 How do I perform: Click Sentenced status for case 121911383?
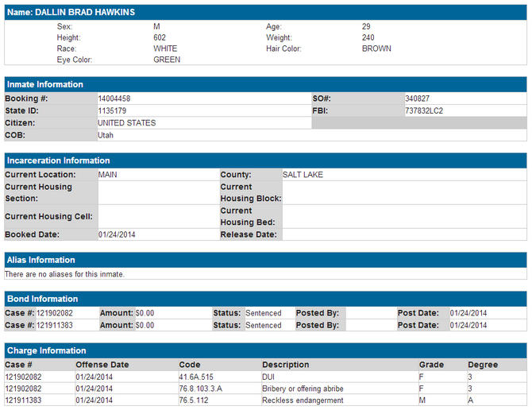(264, 326)
